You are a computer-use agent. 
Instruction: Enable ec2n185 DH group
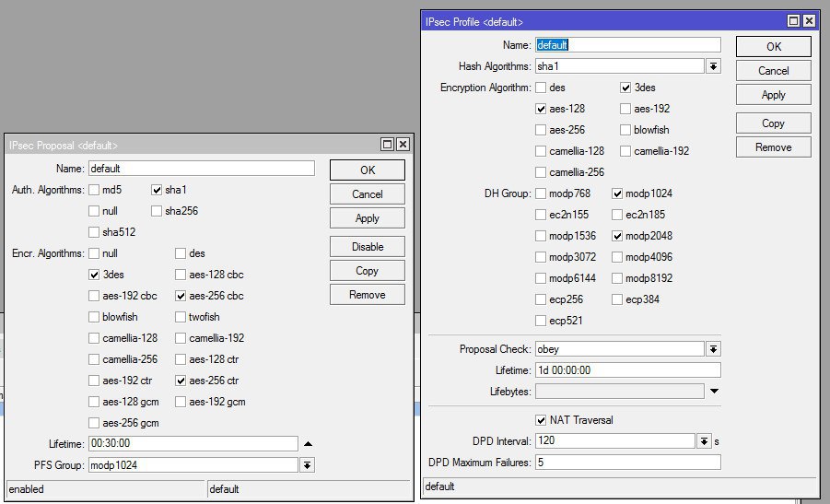coord(617,215)
